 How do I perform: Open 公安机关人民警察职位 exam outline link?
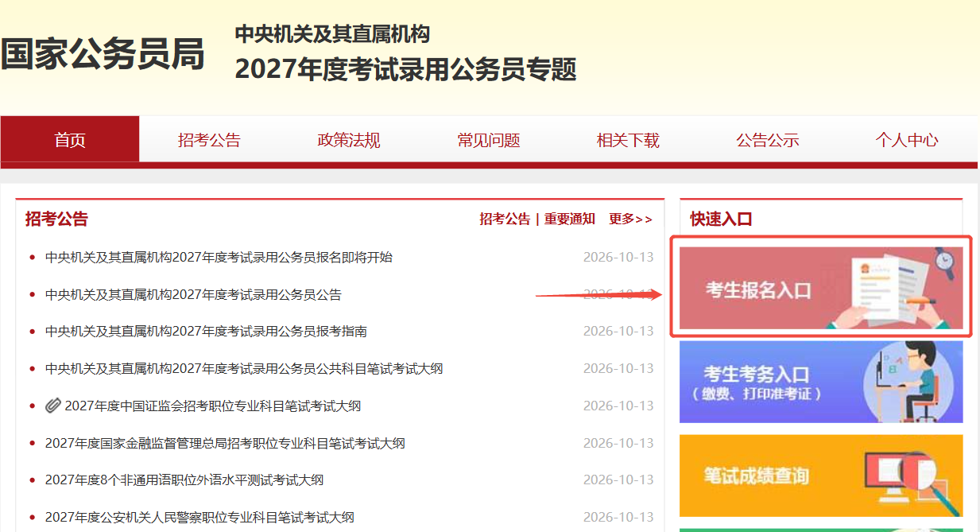pos(199,517)
